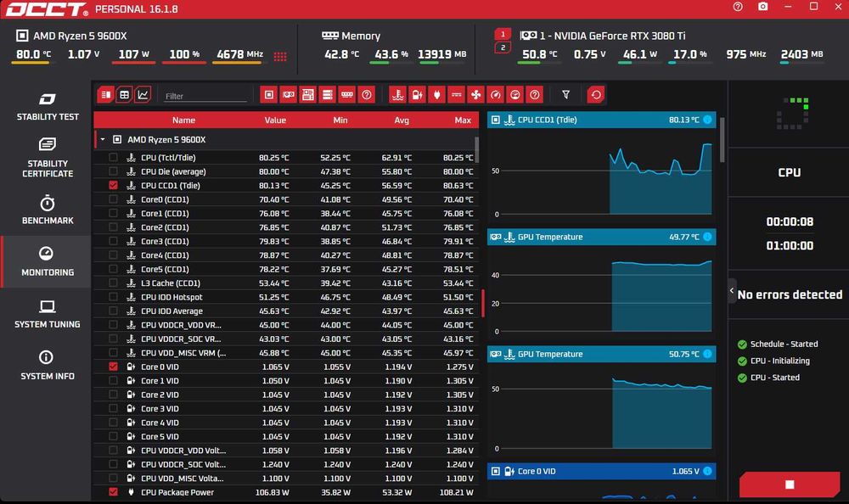Sort by the Value column header

pos(275,120)
